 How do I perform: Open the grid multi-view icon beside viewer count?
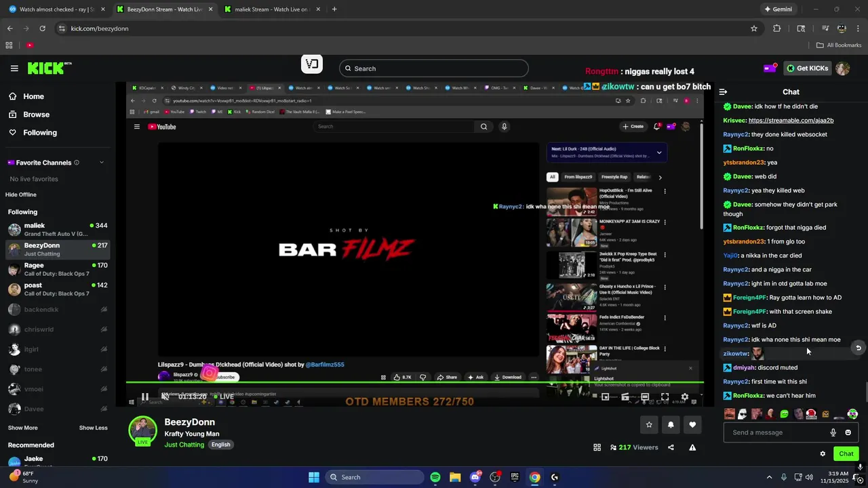tap(597, 447)
